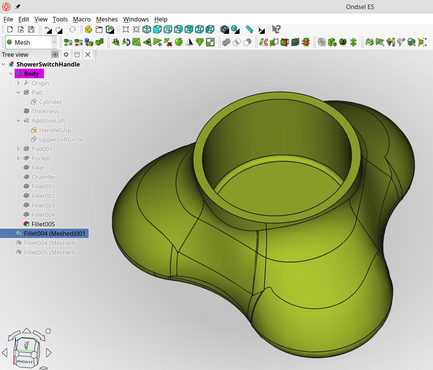Click the remove components red X icon
This screenshot has height=370, width=433.
click(x=168, y=42)
